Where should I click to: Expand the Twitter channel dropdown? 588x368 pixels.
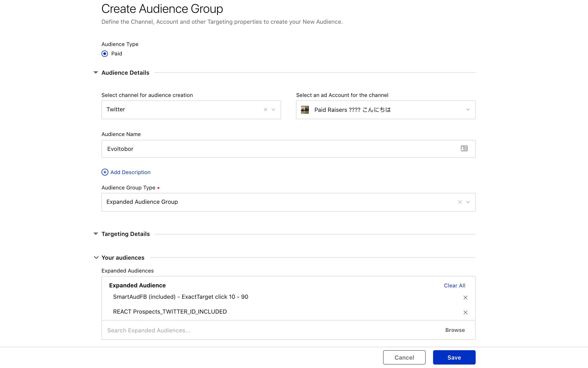[x=274, y=109]
